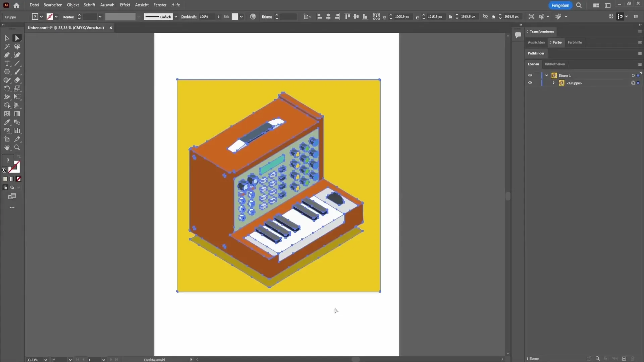Viewport: 644px width, 362px height.
Task: Select the Column Graph tool
Action: click(x=17, y=131)
